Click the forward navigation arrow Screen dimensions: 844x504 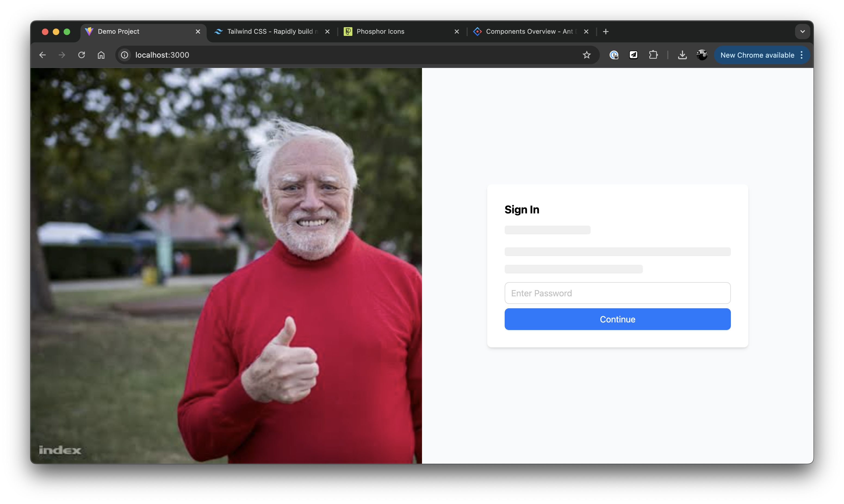[x=62, y=55]
